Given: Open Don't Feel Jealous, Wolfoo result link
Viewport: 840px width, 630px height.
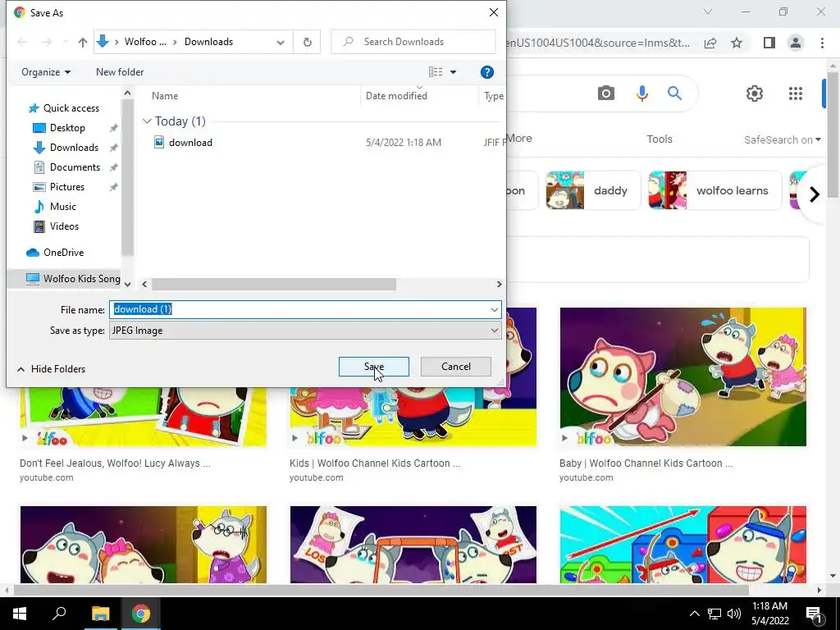Looking at the screenshot, I should [115, 463].
